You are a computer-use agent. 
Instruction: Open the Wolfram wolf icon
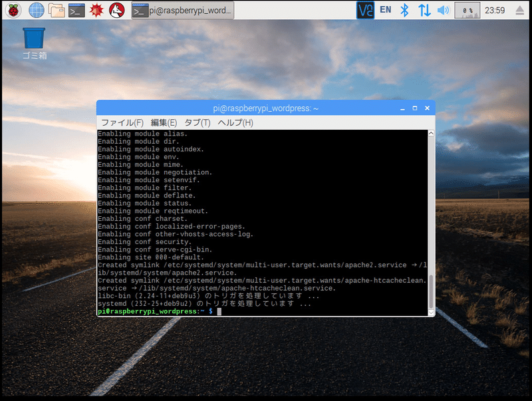[x=117, y=10]
